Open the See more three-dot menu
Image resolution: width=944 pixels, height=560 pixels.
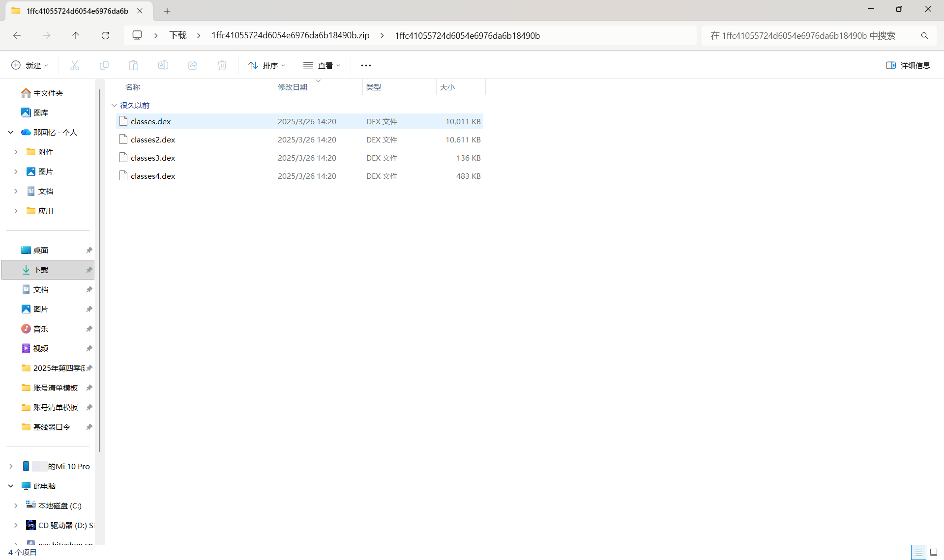point(366,65)
